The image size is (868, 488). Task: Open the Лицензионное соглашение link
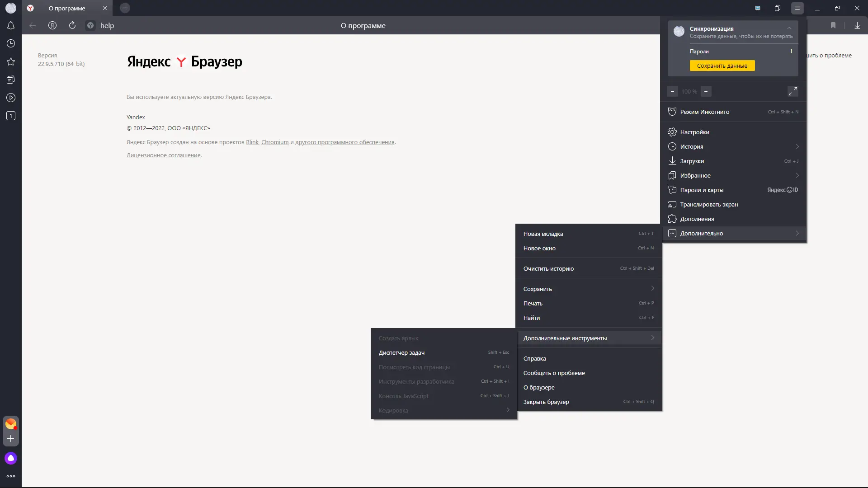[163, 155]
